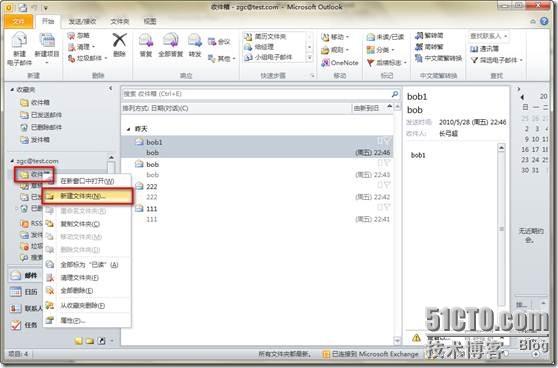The height and width of the screenshot is (368, 558).
Task: Collapse the zgc@test.com account tree
Action: 12,161
